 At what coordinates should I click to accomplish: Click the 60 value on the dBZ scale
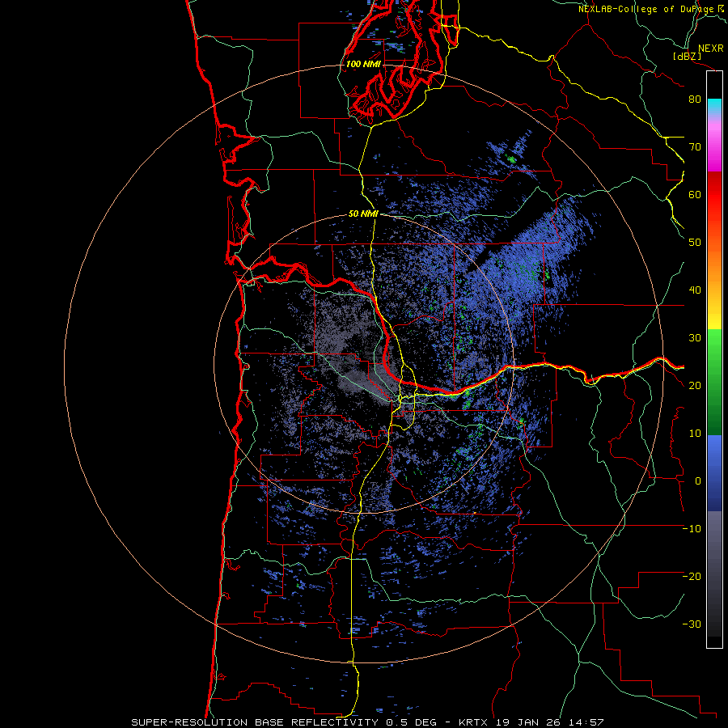[x=695, y=194]
